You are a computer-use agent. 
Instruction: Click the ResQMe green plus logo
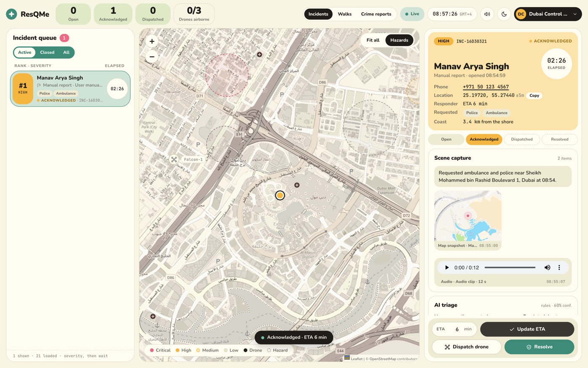(x=12, y=14)
